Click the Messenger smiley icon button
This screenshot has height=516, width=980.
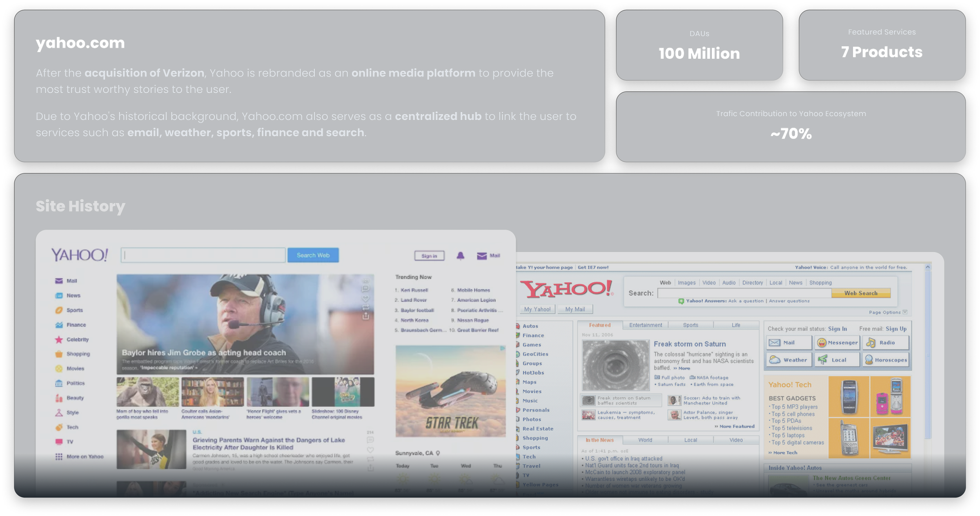[x=822, y=343]
